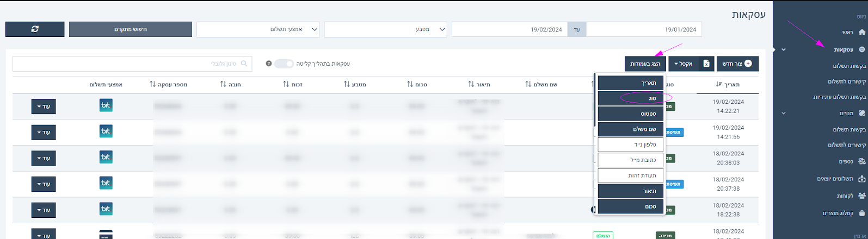Screen dimensions: 868x239
Task: Click the bit payment logo in first row
Action: [x=106, y=105]
